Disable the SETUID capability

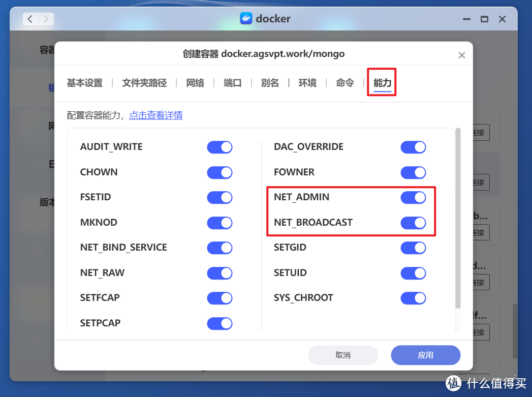coord(413,273)
